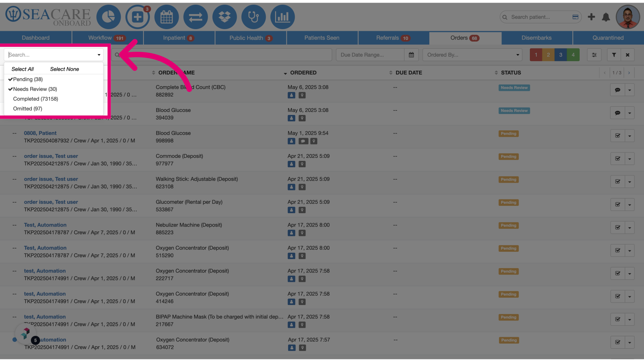Apply filters with the funnel icon
The height and width of the screenshot is (362, 644).
(x=614, y=55)
